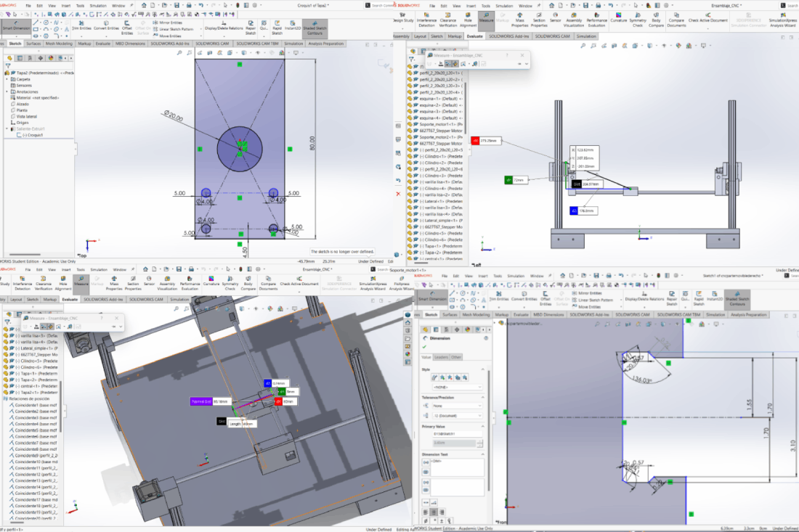Click Move Entities in the Tapa2 sketch window
The height and width of the screenshot is (532, 799).
[166, 36]
